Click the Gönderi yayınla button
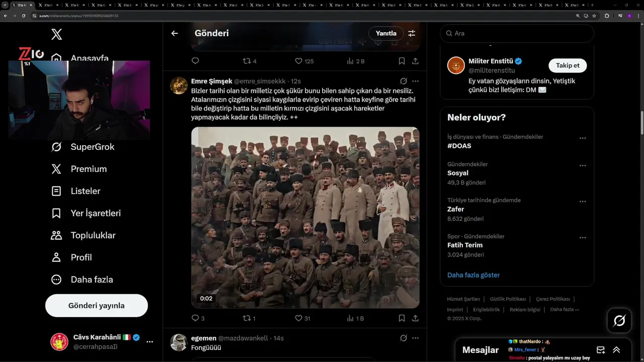Viewport: 644px width, 362px height. 97,306
